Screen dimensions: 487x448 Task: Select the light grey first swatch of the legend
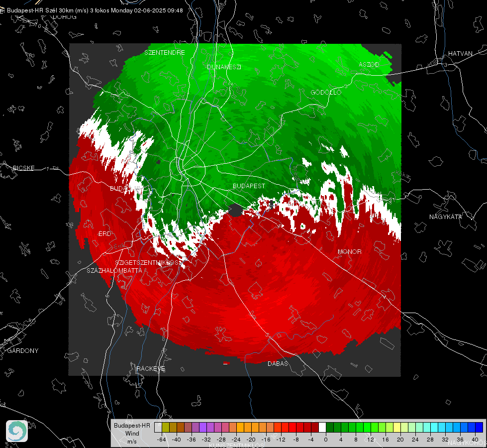point(158,428)
